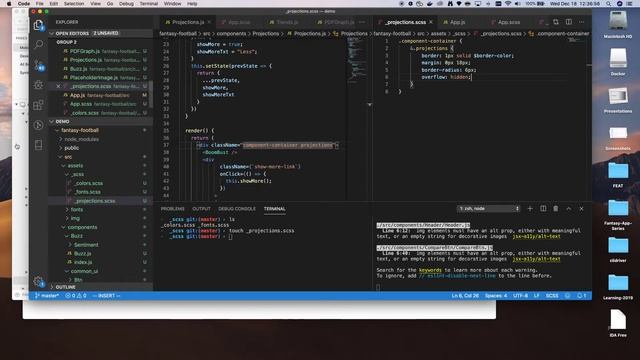Open the Run and Debug view

tap(38, 84)
